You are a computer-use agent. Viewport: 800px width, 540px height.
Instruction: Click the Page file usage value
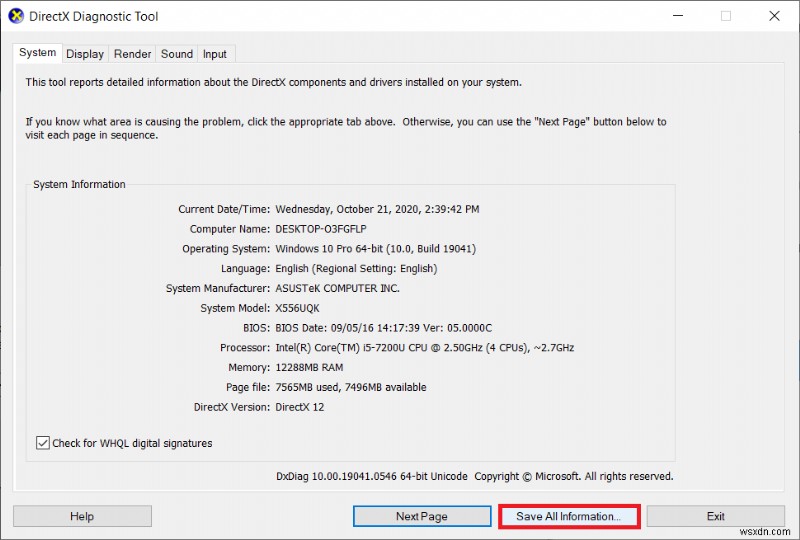point(351,387)
